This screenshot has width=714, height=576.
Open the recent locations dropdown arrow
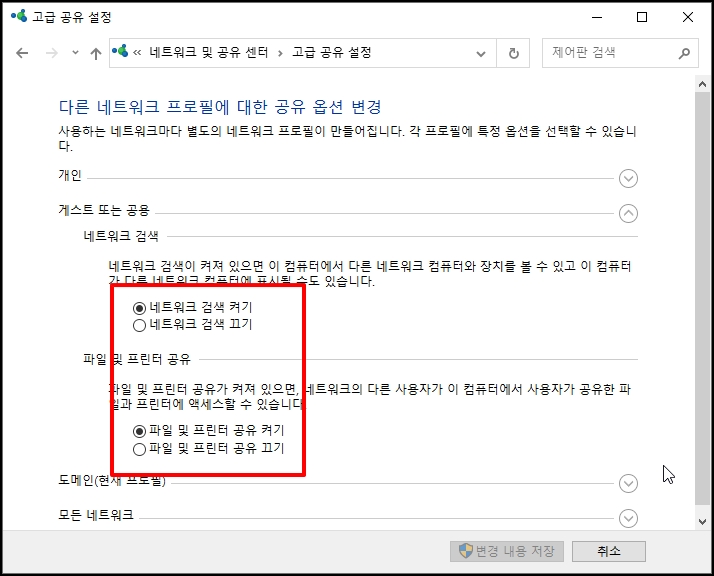[x=75, y=53]
